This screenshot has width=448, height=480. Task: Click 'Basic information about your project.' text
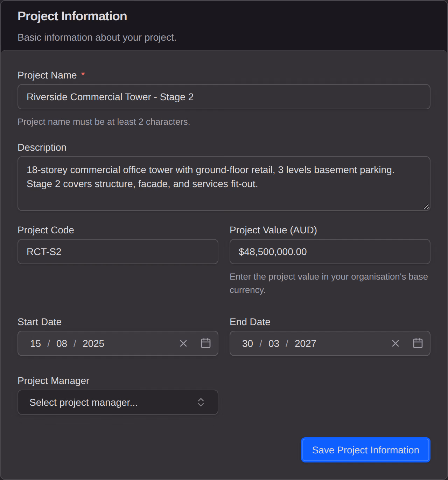click(97, 37)
